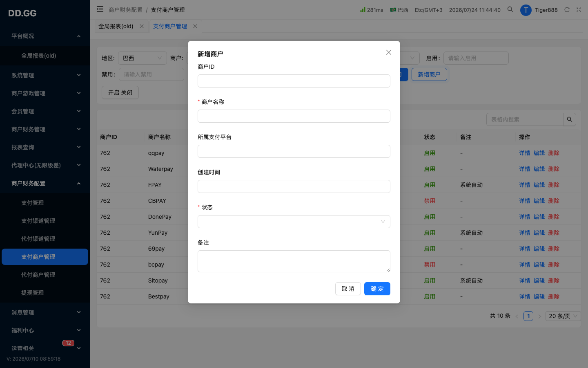Viewport: 588px width, 368px height.
Task: Focus the 所属支付平台 input field
Action: point(294,151)
